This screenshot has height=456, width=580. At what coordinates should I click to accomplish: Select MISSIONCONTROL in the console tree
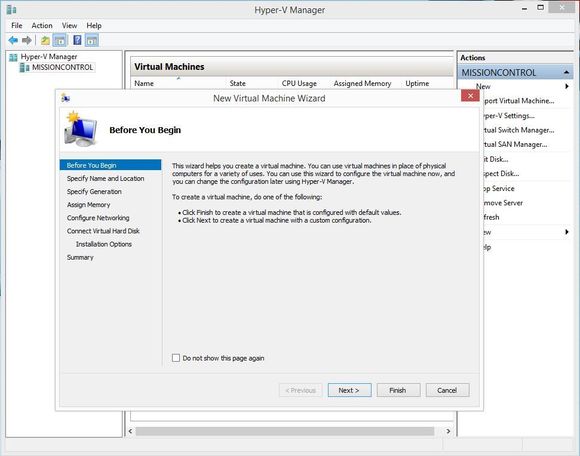click(x=63, y=67)
